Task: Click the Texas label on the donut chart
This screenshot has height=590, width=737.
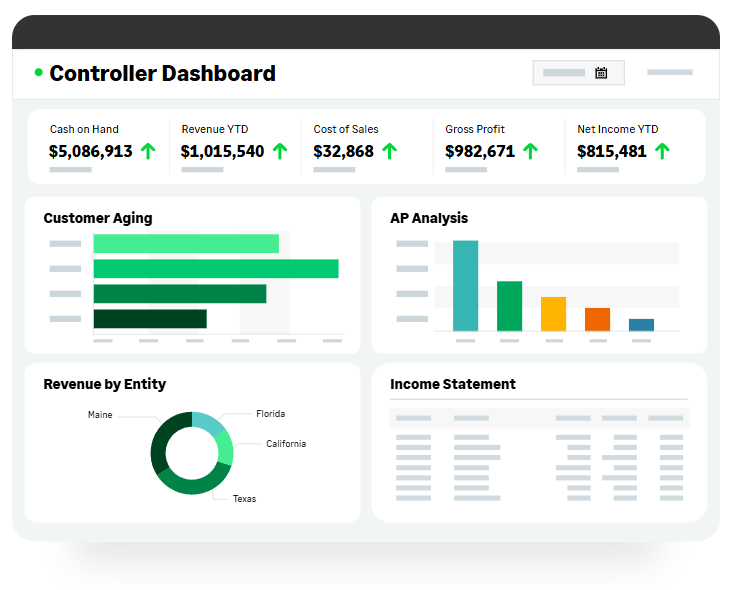Action: (244, 499)
